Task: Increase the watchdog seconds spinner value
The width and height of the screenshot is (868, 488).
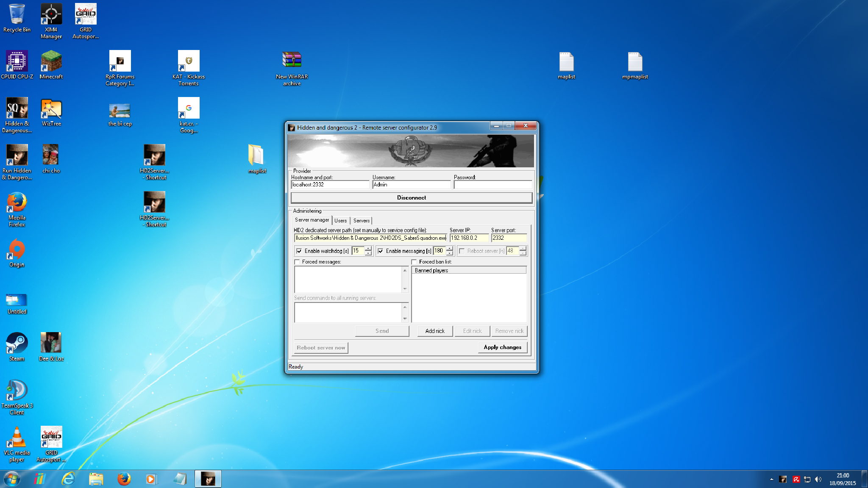Action: click(368, 249)
